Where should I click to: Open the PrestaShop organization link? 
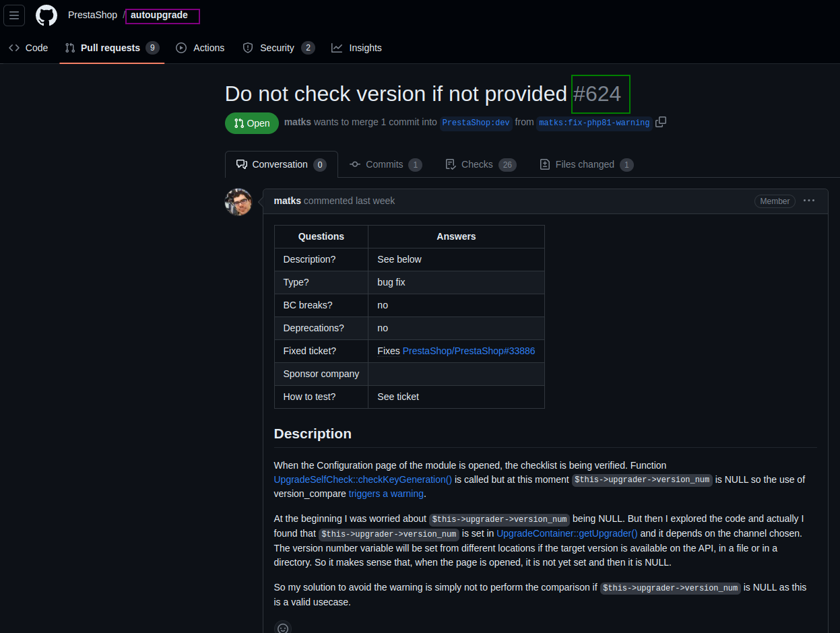point(92,15)
